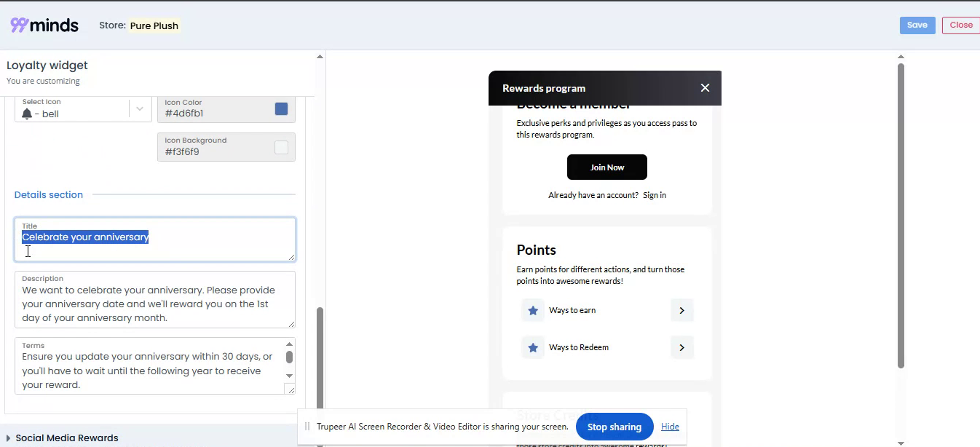Click the bell icon in Select Icon field
980x447 pixels.
click(x=27, y=114)
